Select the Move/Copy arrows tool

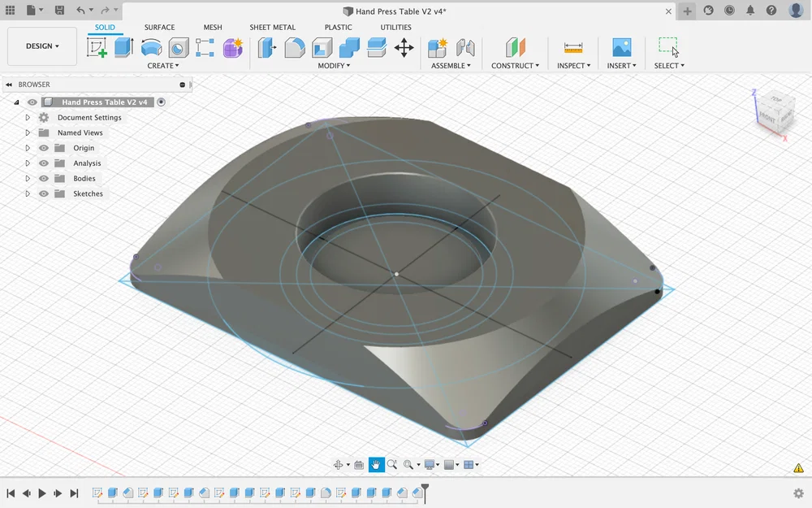tap(404, 47)
